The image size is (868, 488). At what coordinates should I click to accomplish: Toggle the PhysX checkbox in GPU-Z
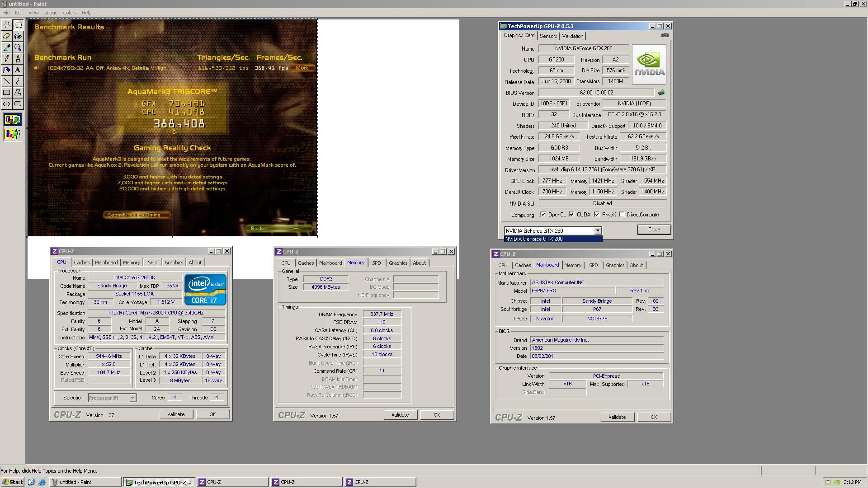[x=597, y=215]
